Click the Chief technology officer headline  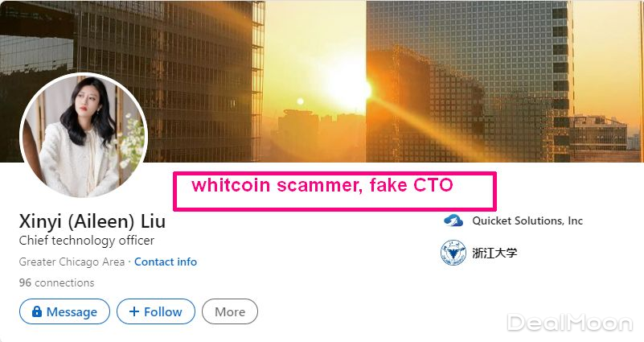coord(87,241)
